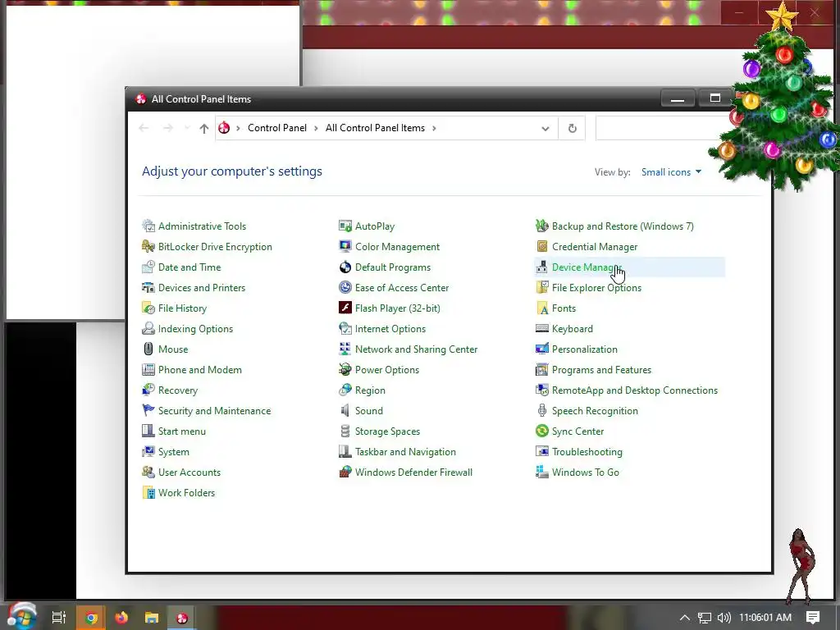The height and width of the screenshot is (630, 840).
Task: Open Network and Sharing Center link
Action: click(x=416, y=349)
